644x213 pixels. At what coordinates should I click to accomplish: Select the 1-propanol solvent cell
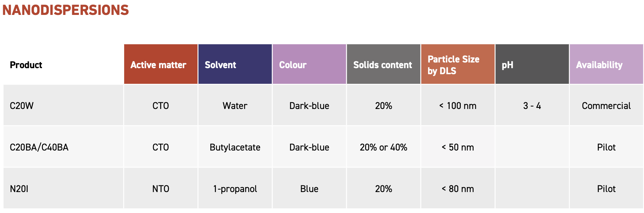[235, 189]
